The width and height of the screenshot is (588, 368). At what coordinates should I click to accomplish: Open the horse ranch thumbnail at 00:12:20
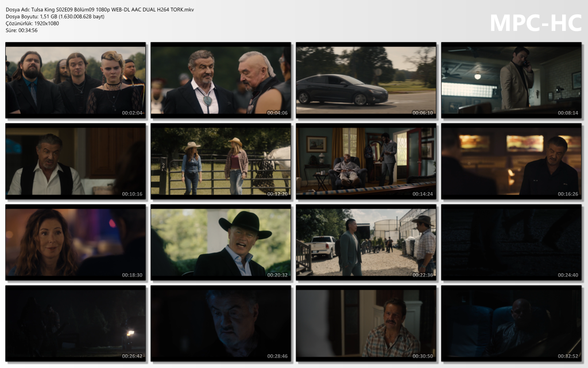click(221, 161)
